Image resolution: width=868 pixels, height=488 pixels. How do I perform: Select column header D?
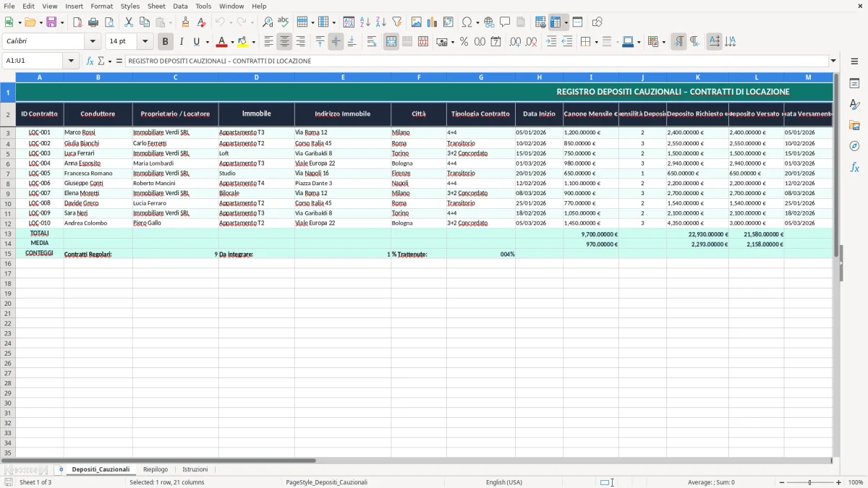(x=256, y=77)
